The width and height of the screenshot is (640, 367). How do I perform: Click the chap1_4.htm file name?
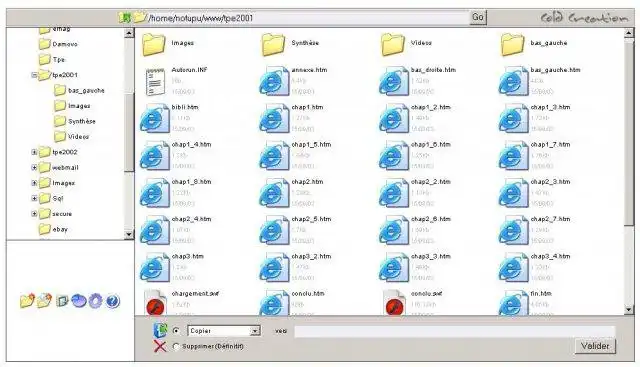pos(191,145)
